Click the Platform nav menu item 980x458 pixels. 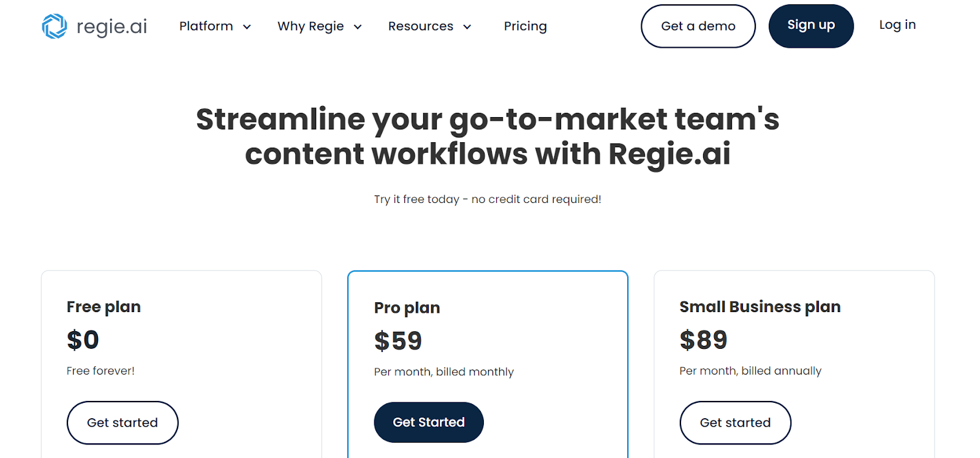click(206, 26)
